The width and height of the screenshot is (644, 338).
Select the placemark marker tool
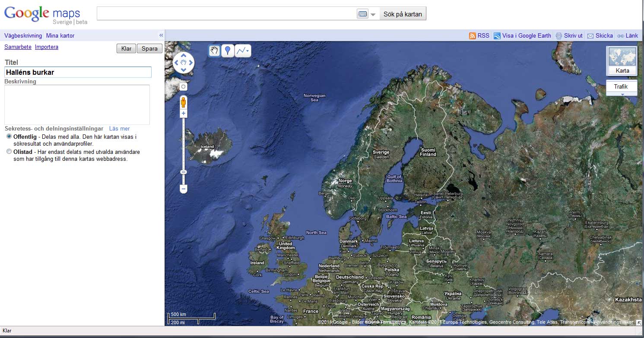(x=228, y=51)
